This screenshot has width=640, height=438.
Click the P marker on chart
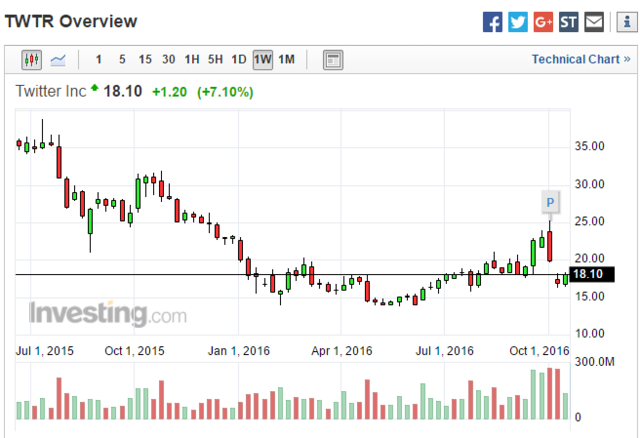(x=549, y=202)
